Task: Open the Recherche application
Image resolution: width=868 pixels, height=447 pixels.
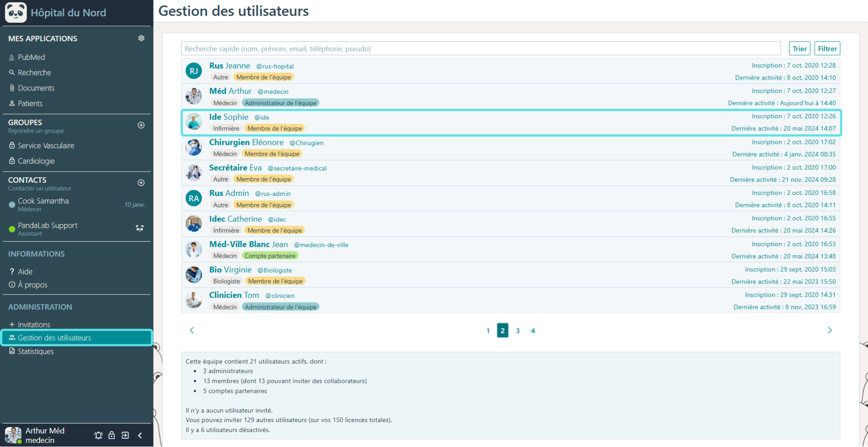Action: pyautogui.click(x=34, y=72)
